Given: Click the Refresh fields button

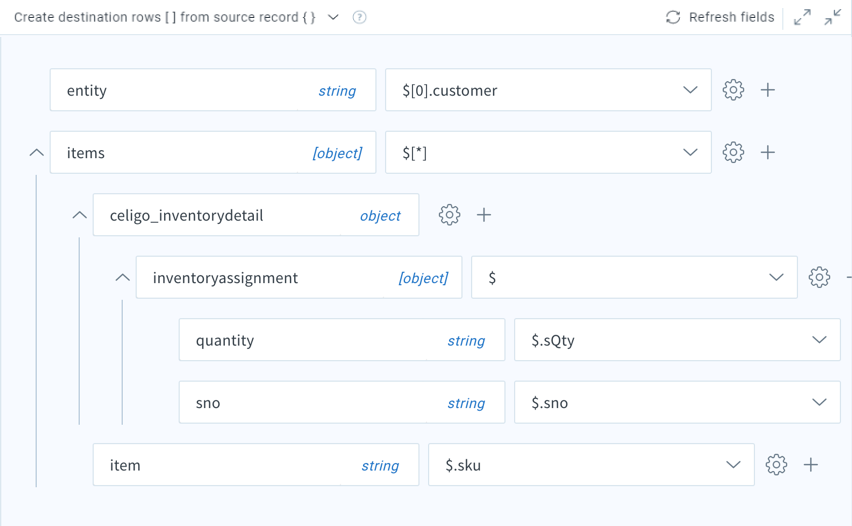Looking at the screenshot, I should (720, 17).
